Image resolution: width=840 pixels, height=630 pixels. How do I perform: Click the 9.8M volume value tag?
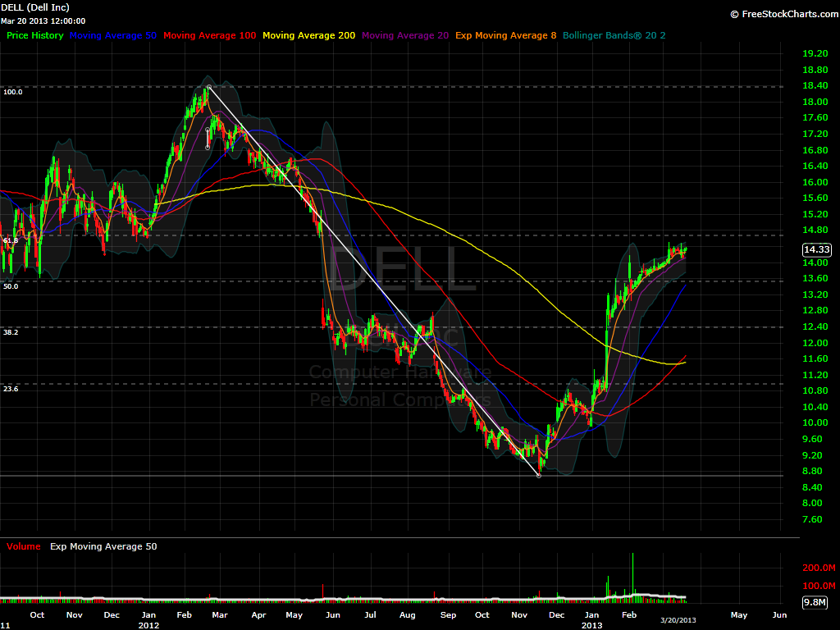[x=817, y=603]
